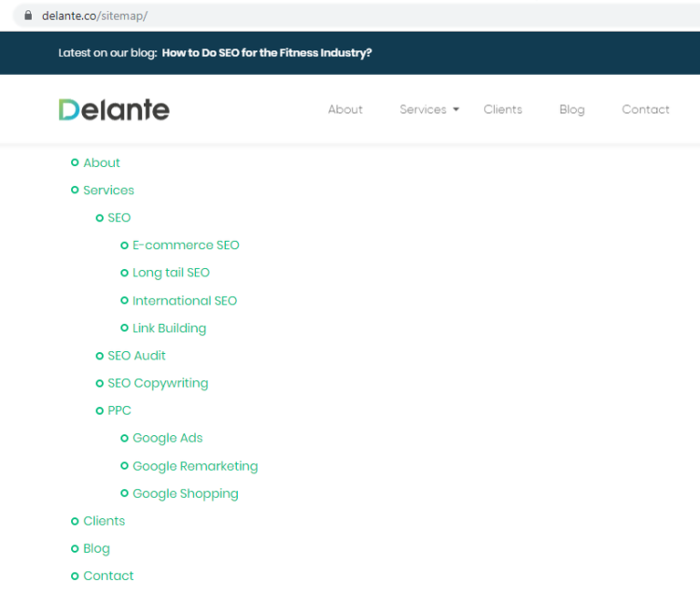This screenshot has width=700, height=592.
Task: Expand the Services dropdown arrow
Action: (x=455, y=109)
